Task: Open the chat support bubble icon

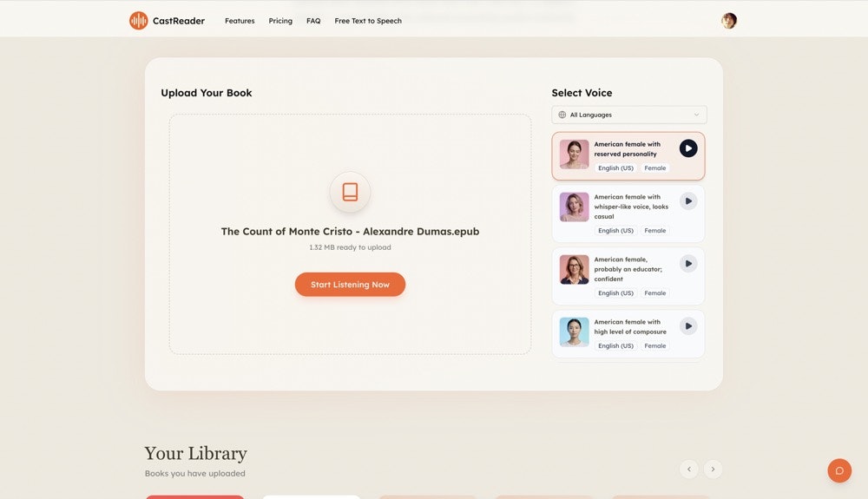Action: 839,470
